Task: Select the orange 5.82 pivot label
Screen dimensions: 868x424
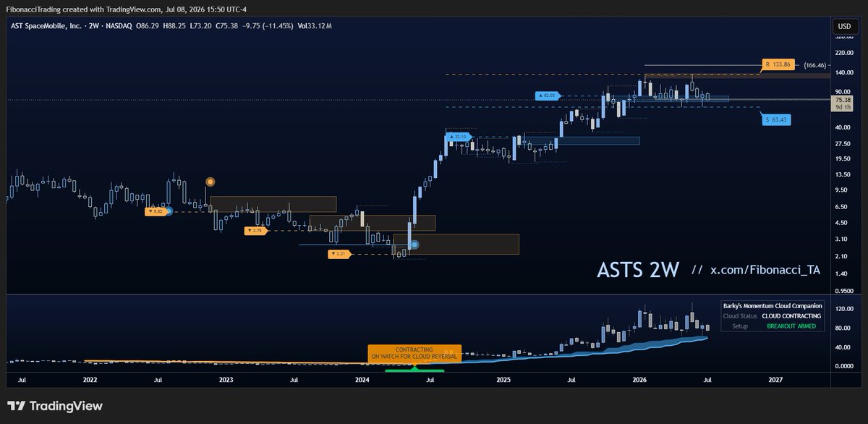Action: (x=154, y=211)
